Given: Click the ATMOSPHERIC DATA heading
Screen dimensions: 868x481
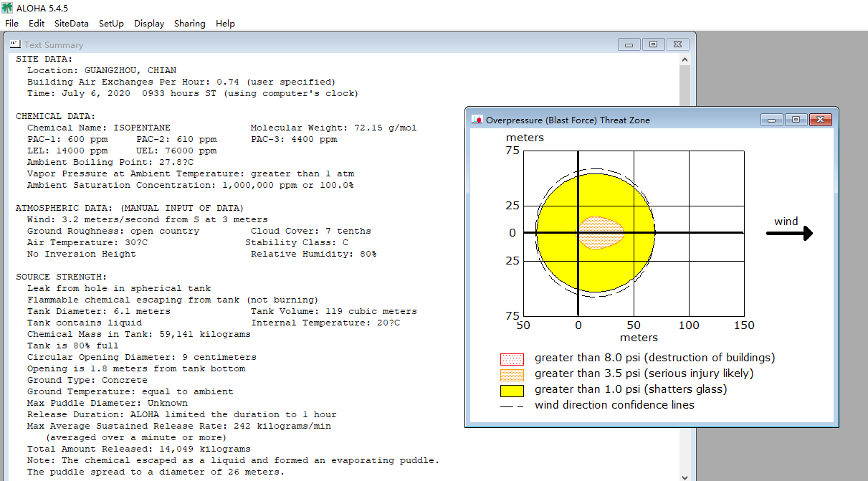Looking at the screenshot, I should tap(130, 208).
